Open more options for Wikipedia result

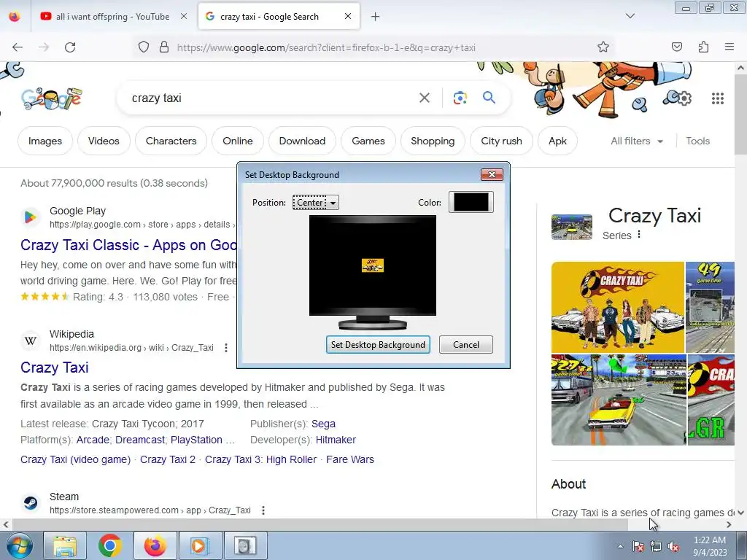click(x=226, y=348)
